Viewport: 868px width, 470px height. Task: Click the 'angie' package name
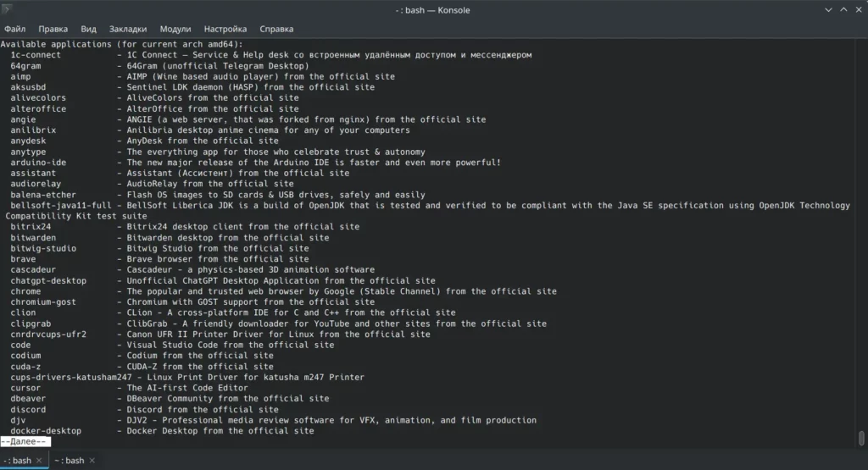23,119
